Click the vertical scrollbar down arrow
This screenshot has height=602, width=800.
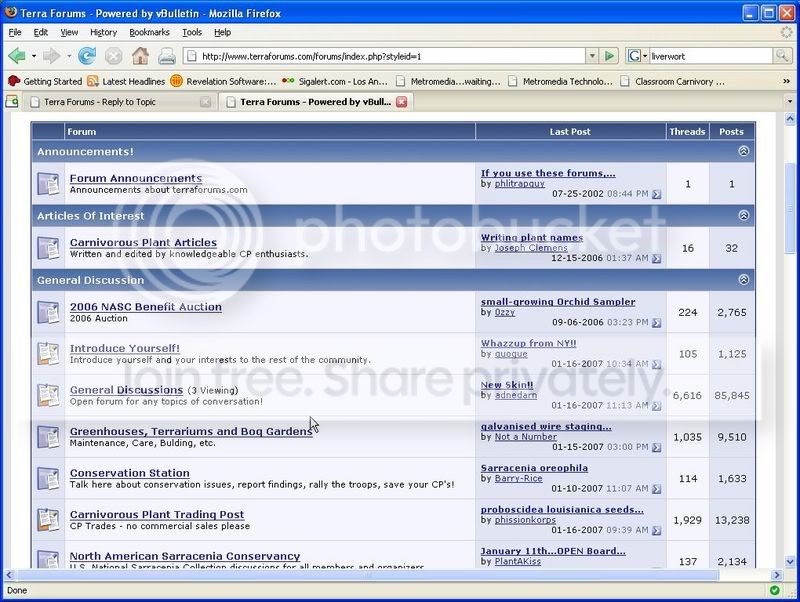click(790, 562)
